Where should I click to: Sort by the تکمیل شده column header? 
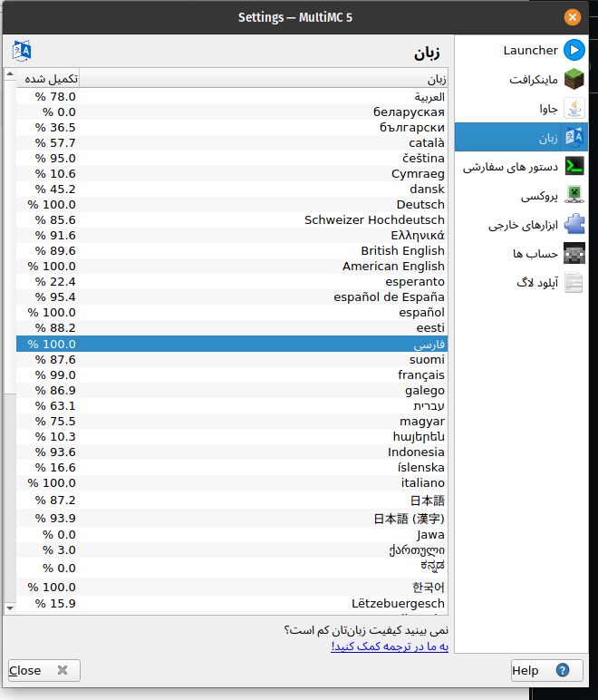coord(48,79)
